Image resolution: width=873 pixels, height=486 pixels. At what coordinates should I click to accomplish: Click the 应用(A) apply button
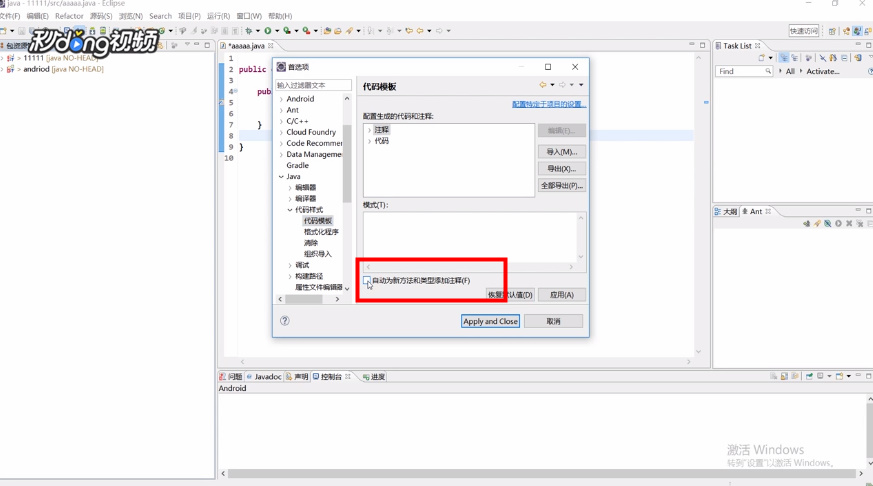[x=561, y=294]
